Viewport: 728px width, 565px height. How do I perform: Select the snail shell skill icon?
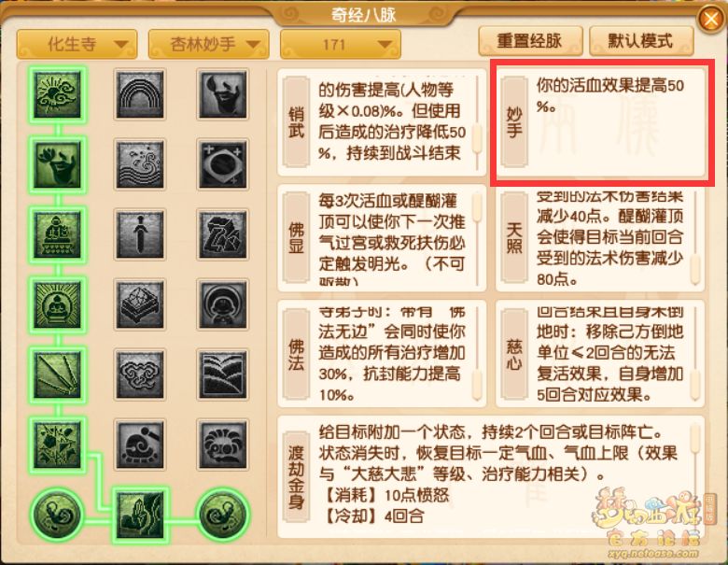(140, 445)
